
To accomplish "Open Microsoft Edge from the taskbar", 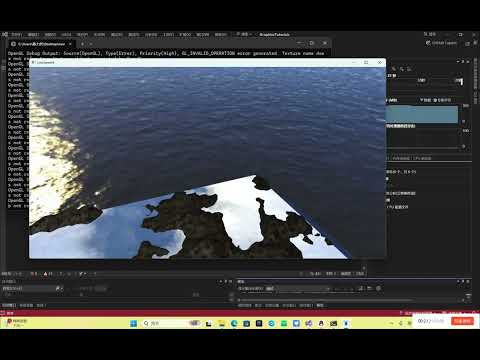I will (x=234, y=323).
